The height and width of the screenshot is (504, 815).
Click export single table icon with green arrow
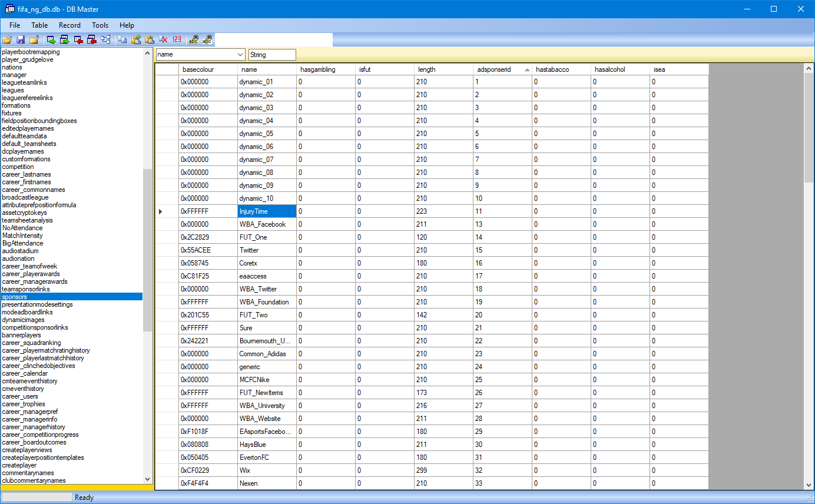tap(51, 40)
